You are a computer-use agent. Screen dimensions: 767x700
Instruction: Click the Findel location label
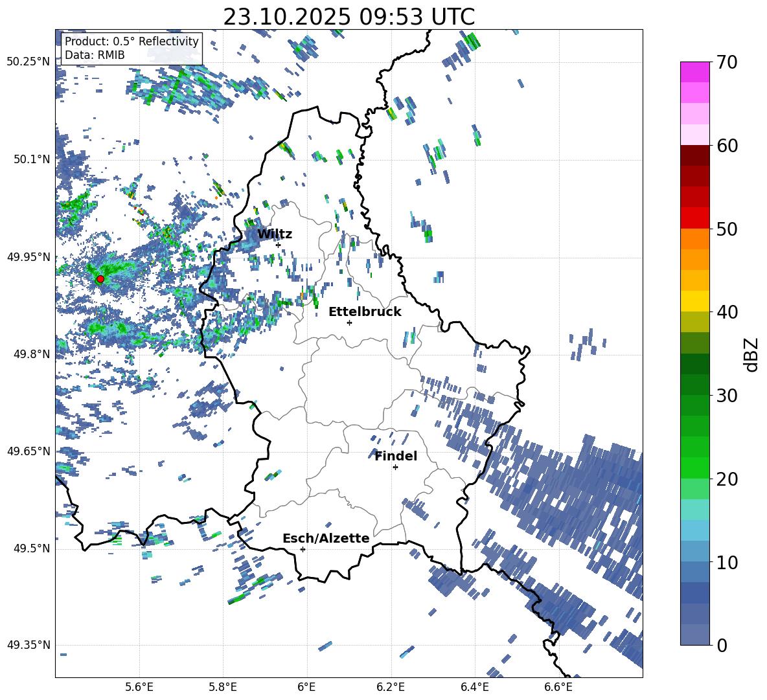point(396,456)
